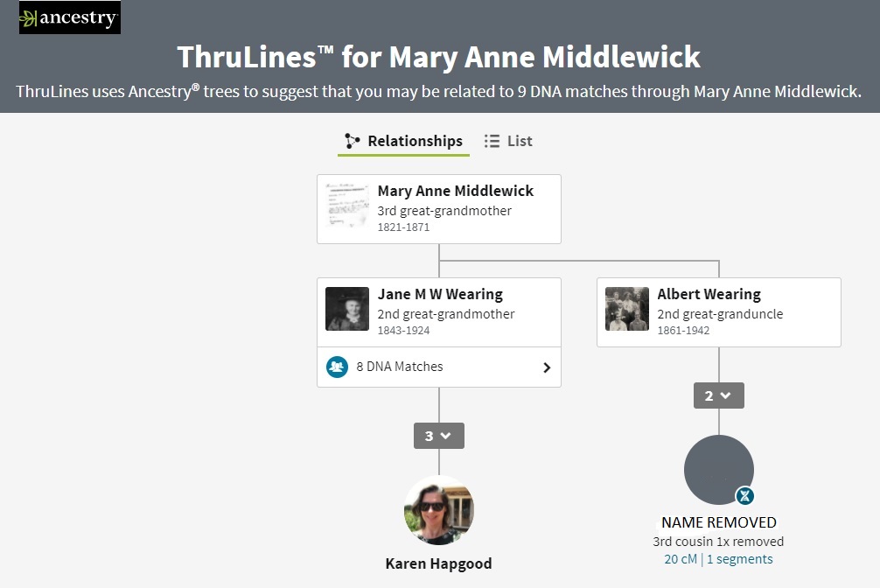Click the DNA helix badge icon

(x=744, y=496)
